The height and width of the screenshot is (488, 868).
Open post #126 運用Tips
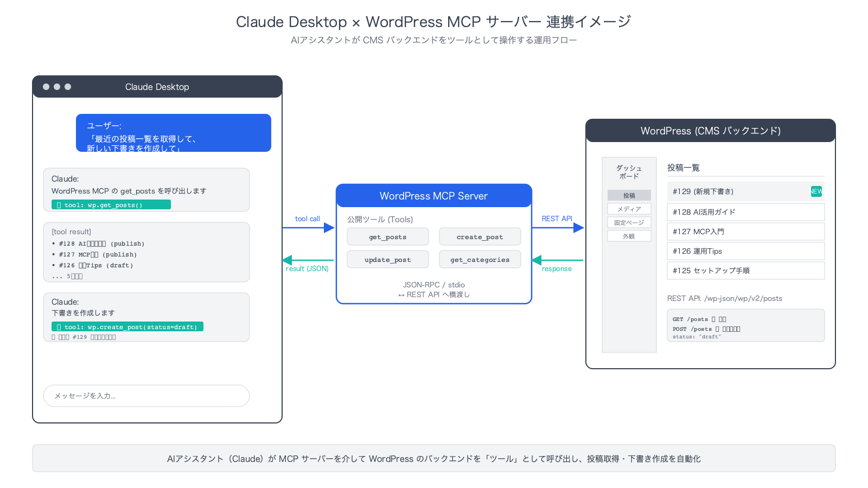pos(746,251)
